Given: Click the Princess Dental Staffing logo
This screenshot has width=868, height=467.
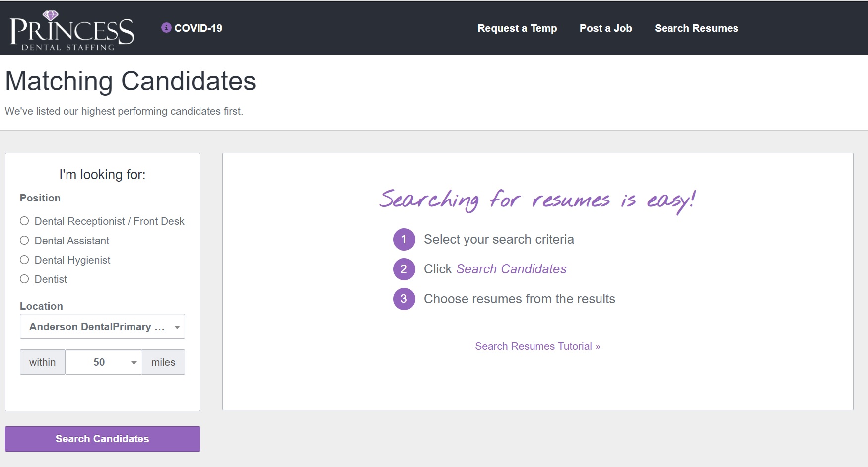Looking at the screenshot, I should pyautogui.click(x=72, y=30).
